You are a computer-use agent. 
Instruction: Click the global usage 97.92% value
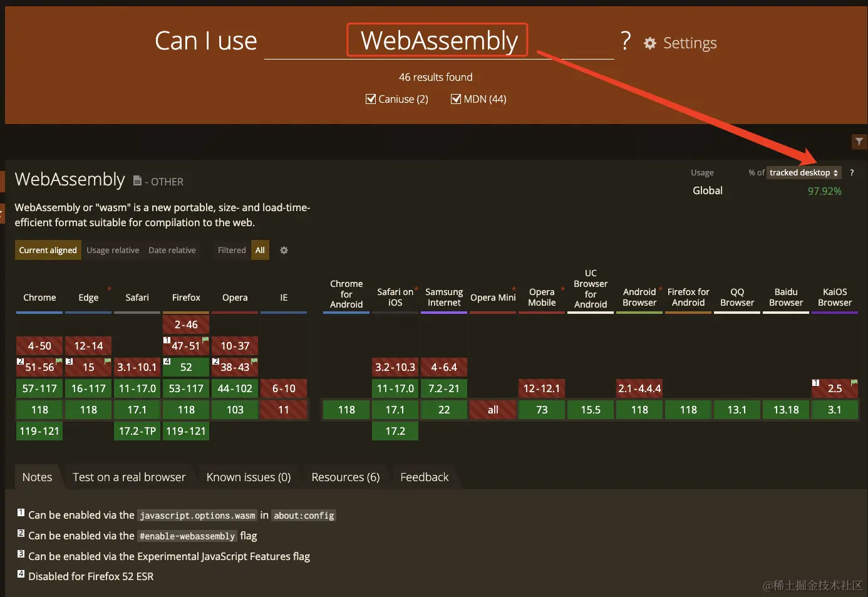click(824, 191)
